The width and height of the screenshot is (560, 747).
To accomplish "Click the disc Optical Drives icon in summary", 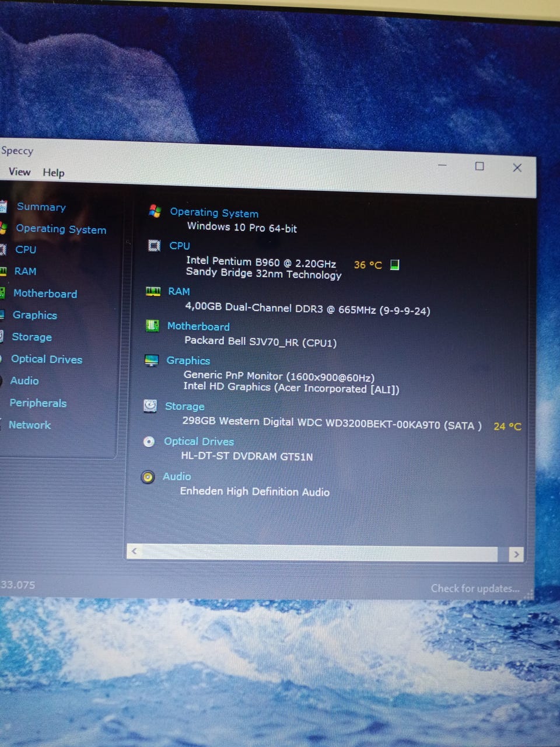I will point(149,441).
